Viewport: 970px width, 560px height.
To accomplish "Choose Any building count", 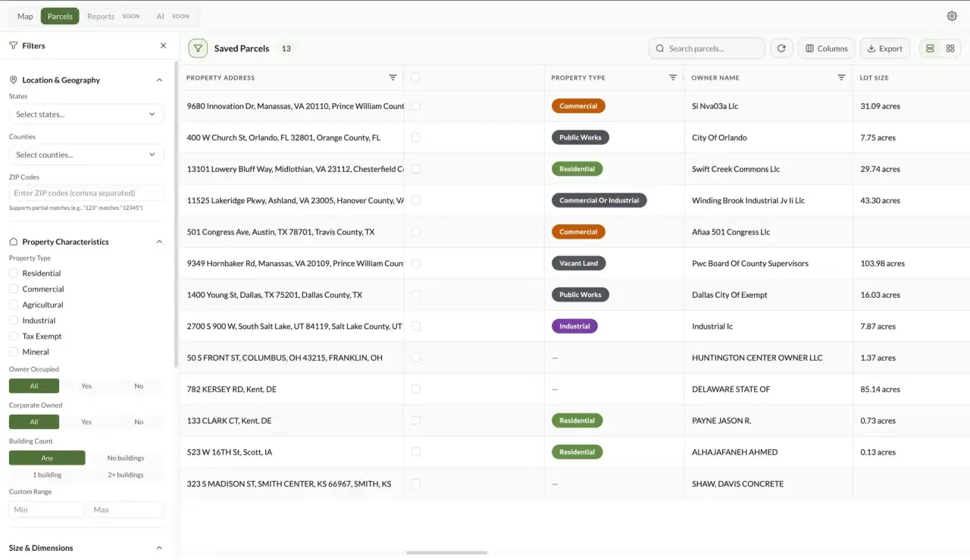I will pos(47,458).
